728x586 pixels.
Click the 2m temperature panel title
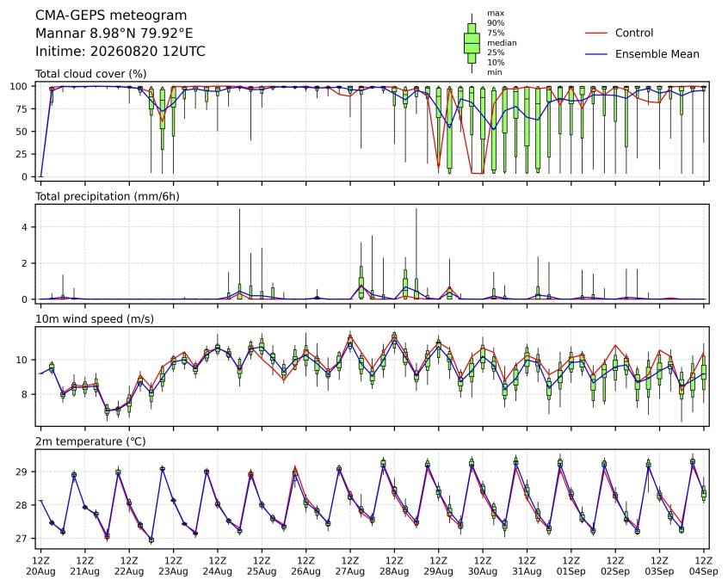coord(90,441)
